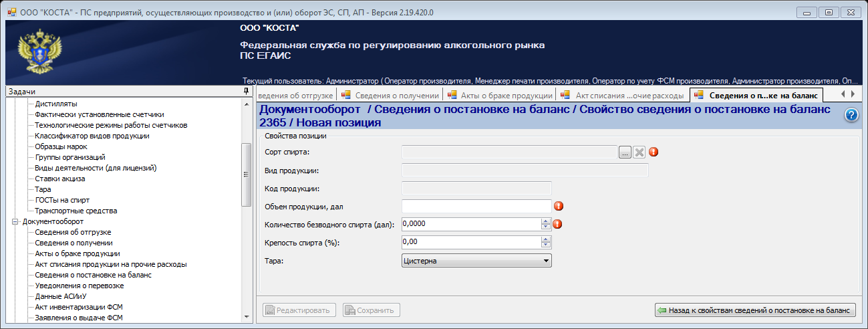868x329 pixels.
Task: Click the error icon beside Количество безводного спирта
Action: tap(557, 224)
